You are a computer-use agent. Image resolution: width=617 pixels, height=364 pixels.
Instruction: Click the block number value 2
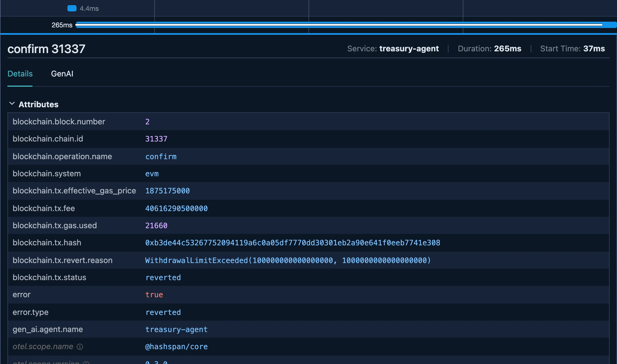click(147, 122)
